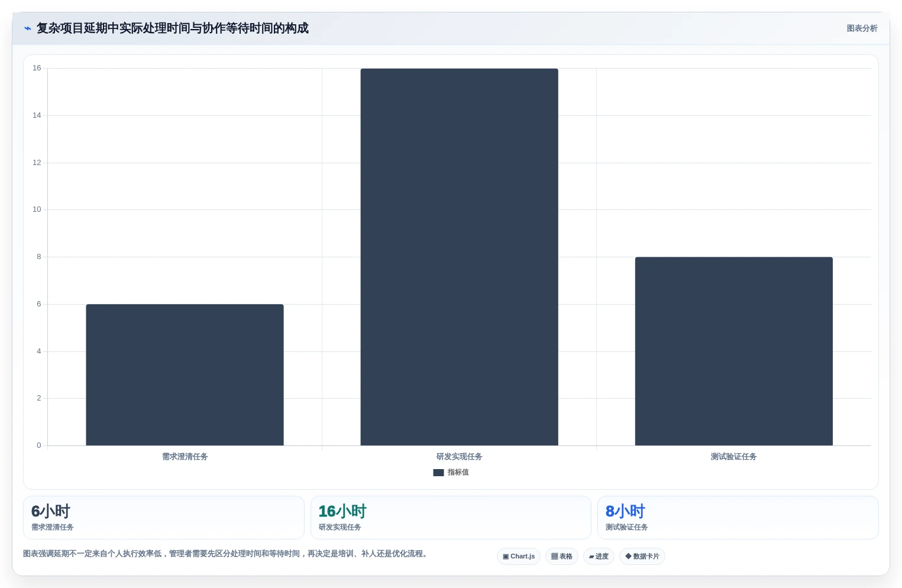Click the y-axis value 16
Image resolution: width=902 pixels, height=588 pixels.
pos(37,68)
